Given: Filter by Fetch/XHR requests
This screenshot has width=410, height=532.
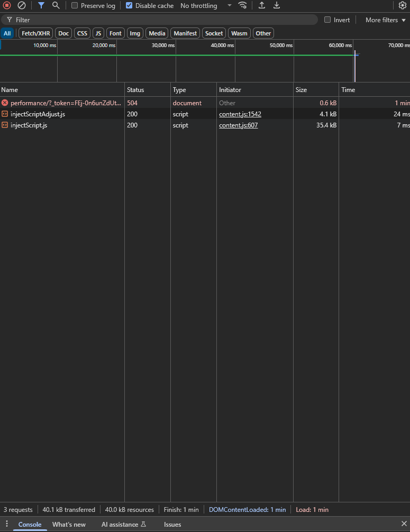Looking at the screenshot, I should pos(35,33).
